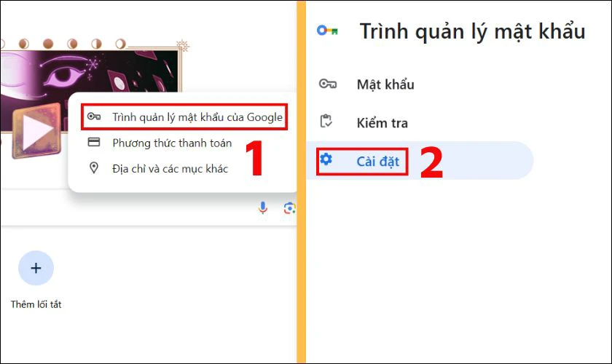Click the key icon beside Trình quản lý mật khẩu của Google
Image resolution: width=612 pixels, height=364 pixels.
tap(93, 117)
